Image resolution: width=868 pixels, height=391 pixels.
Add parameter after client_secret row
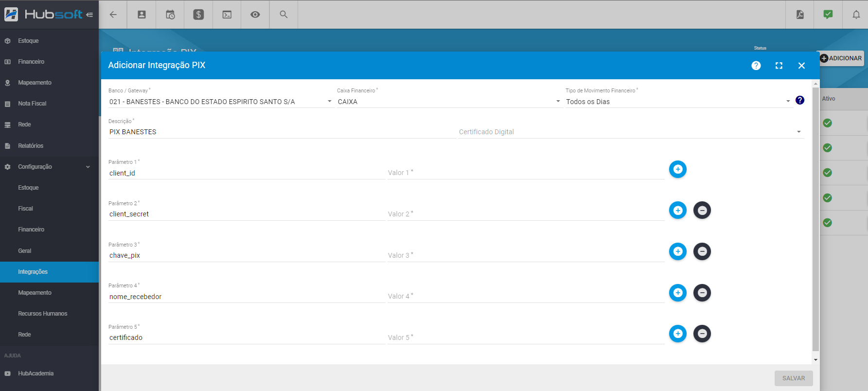tap(678, 210)
